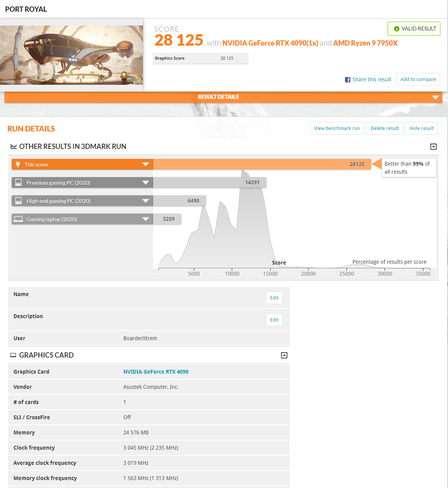
Task: Click the 3259 Gaming laptop bar
Action: (x=167, y=219)
